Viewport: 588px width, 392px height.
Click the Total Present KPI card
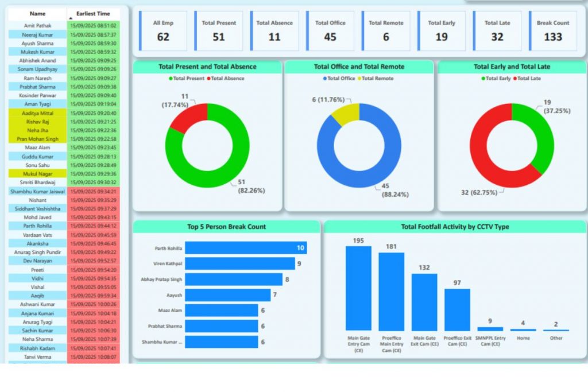pyautogui.click(x=219, y=30)
